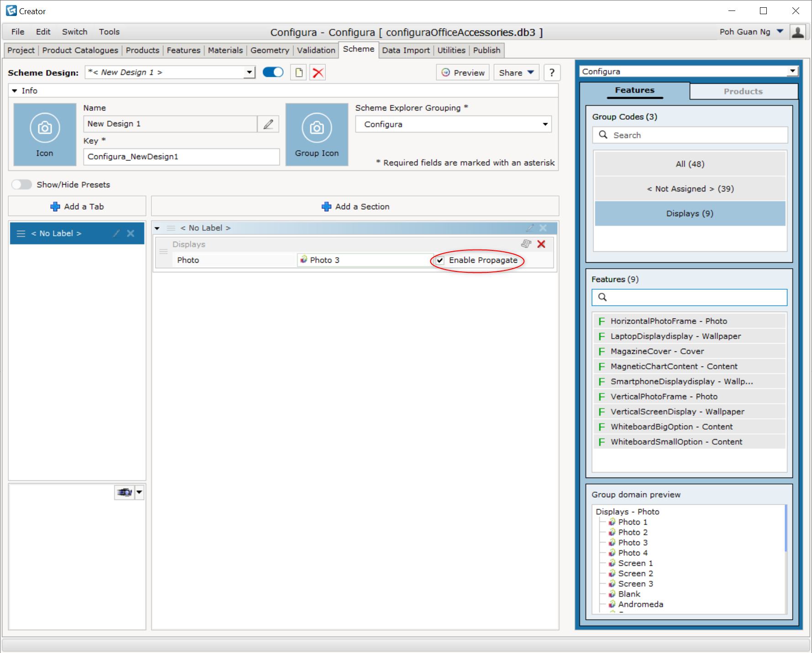The image size is (812, 653).
Task: Open the File menu
Action: coord(18,32)
